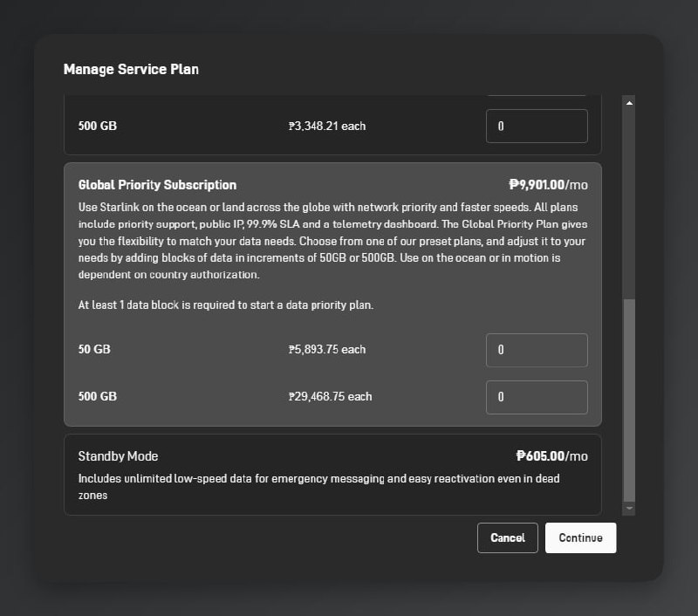Click the ₱9,901.00/mo price text
The height and width of the screenshot is (616, 698).
pyautogui.click(x=548, y=185)
